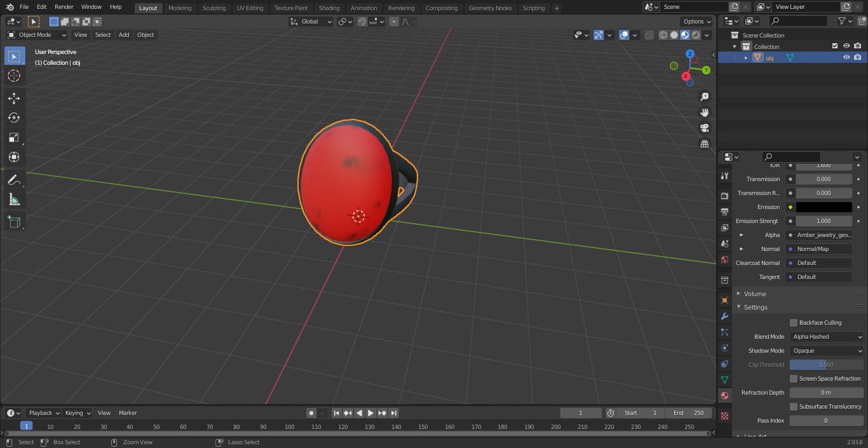
Task: Select the Move tool
Action: click(x=14, y=98)
